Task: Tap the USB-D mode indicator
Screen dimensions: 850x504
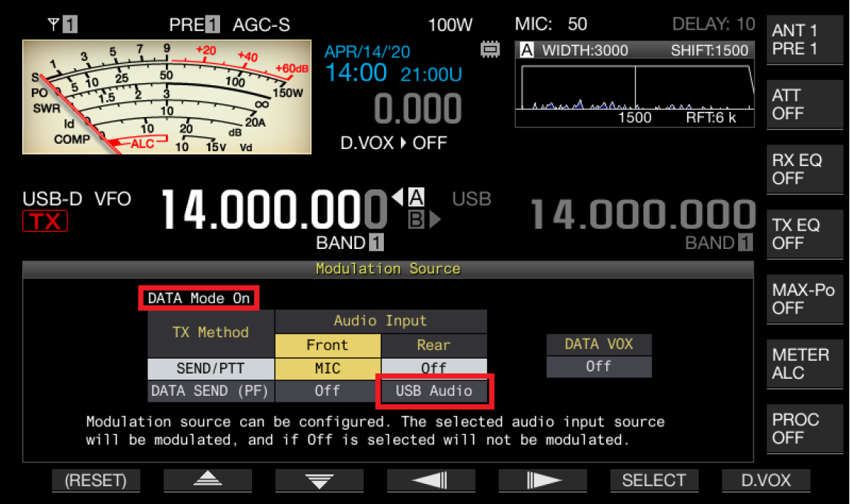Action: pyautogui.click(x=52, y=199)
